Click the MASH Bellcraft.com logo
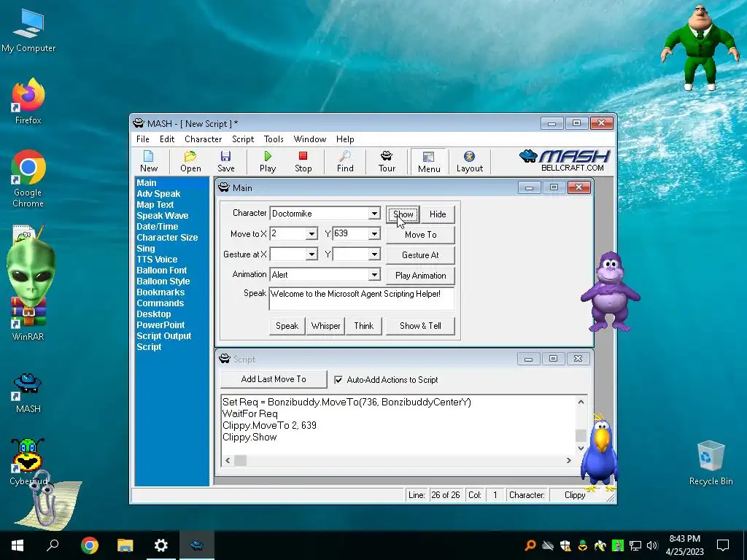This screenshot has height=560, width=747. (x=565, y=160)
